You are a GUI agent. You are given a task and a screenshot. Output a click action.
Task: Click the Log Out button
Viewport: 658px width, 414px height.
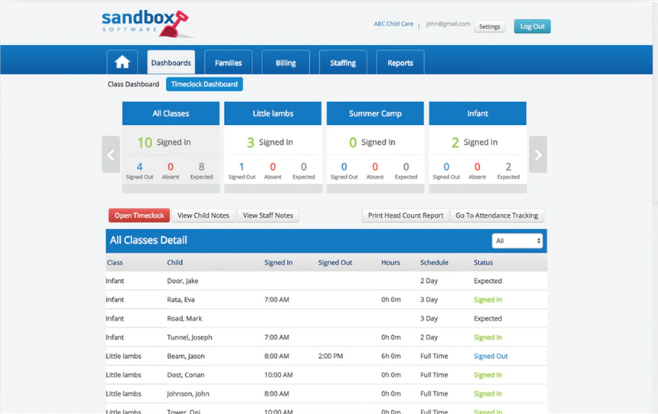pyautogui.click(x=532, y=26)
